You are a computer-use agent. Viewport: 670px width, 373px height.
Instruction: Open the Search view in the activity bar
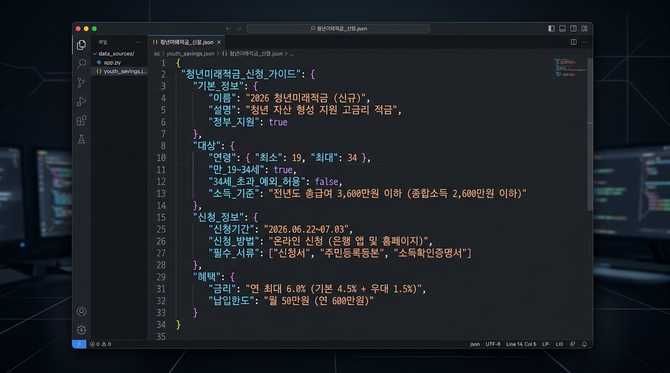(81, 64)
